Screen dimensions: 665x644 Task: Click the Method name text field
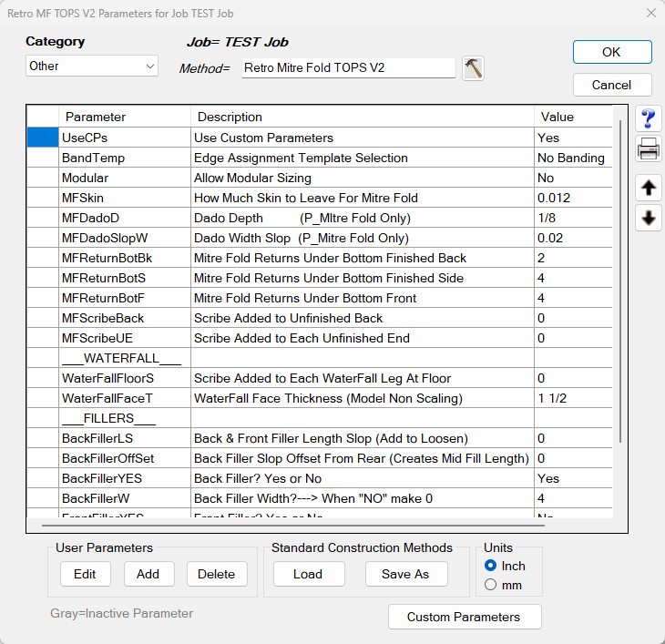tap(348, 68)
